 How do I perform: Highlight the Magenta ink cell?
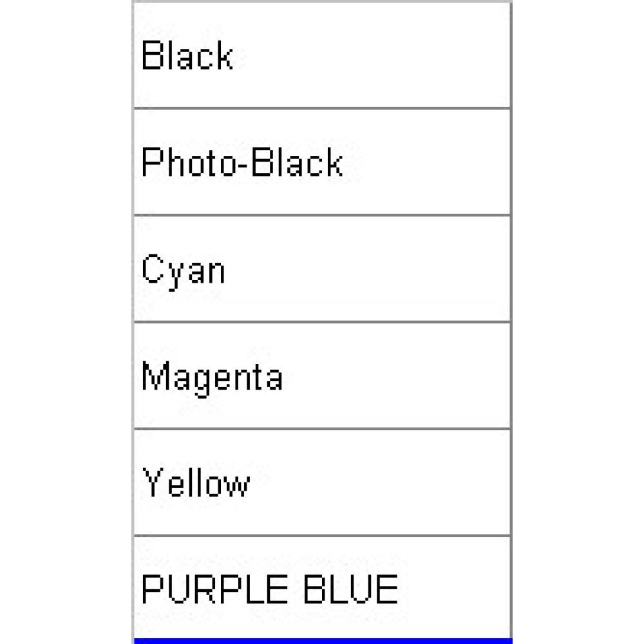pyautogui.click(x=323, y=376)
